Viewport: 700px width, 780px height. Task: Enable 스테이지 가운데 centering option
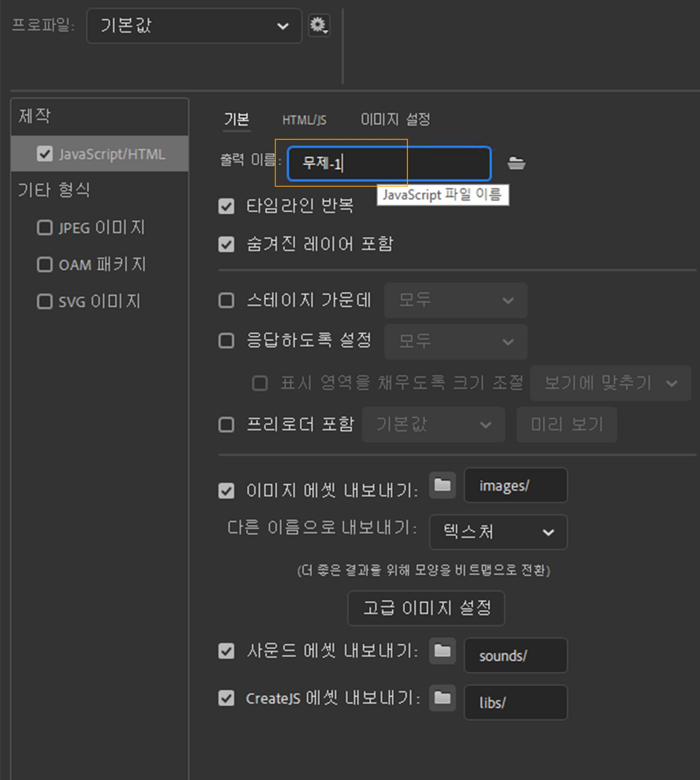(x=226, y=301)
